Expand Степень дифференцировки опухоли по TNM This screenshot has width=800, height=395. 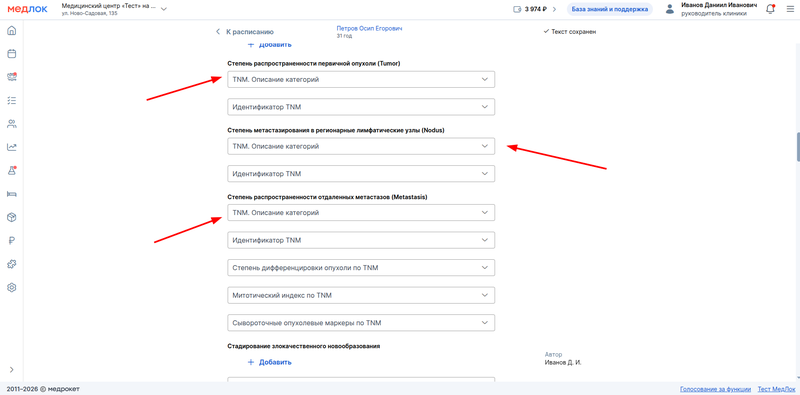tap(361, 267)
